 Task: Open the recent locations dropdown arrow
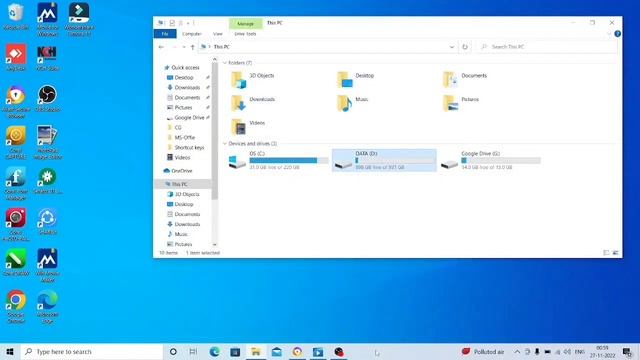pos(184,47)
